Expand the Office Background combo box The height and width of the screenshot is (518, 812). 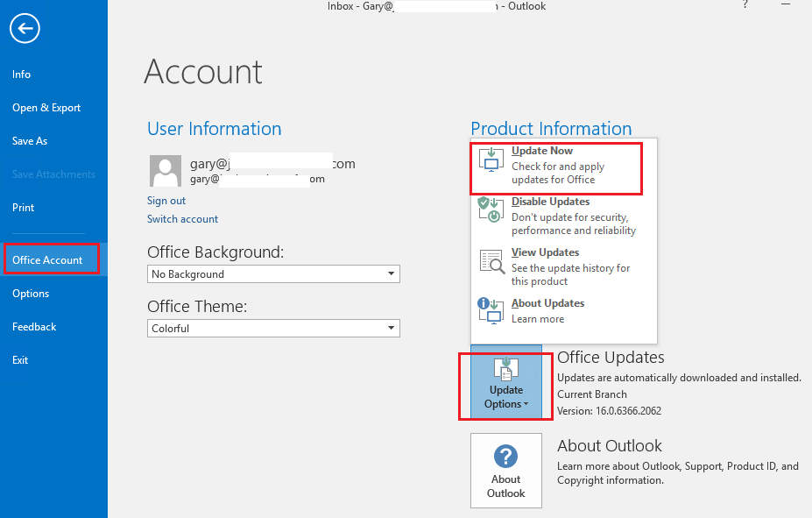click(273, 274)
